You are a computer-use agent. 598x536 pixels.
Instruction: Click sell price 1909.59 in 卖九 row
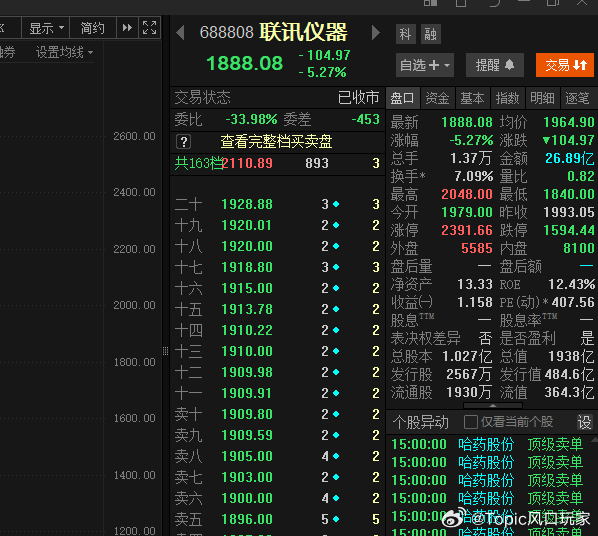pos(247,435)
